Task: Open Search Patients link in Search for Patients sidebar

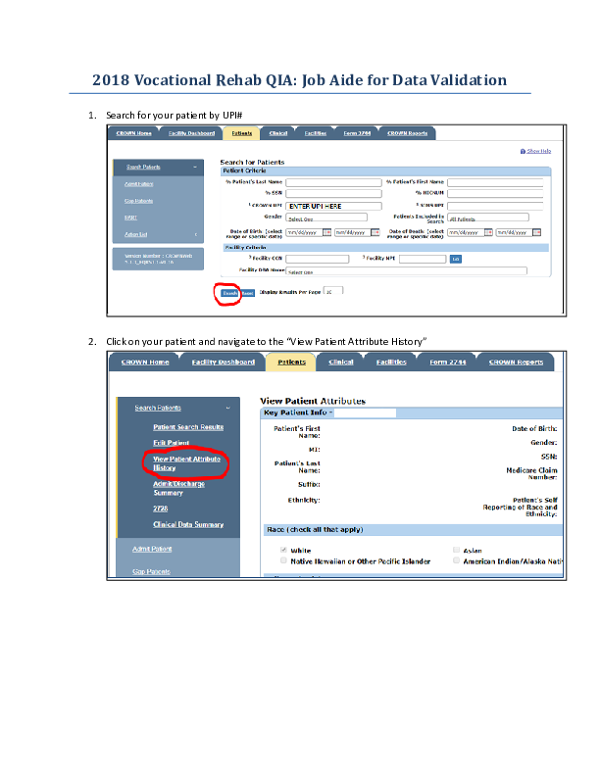Action: [x=144, y=167]
